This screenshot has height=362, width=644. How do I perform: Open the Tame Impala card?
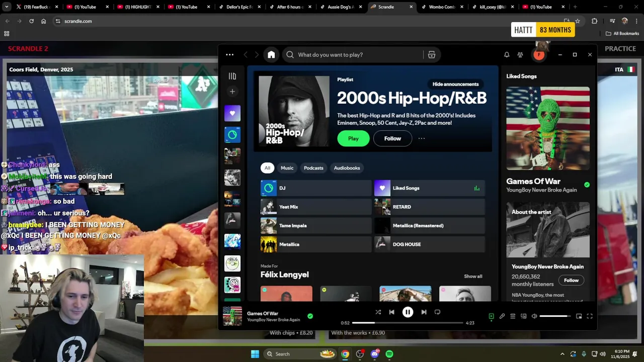[x=316, y=226]
